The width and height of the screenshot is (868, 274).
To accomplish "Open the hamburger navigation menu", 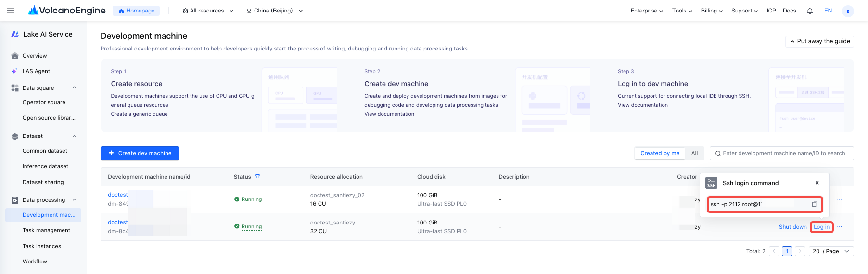I will 11,11.
